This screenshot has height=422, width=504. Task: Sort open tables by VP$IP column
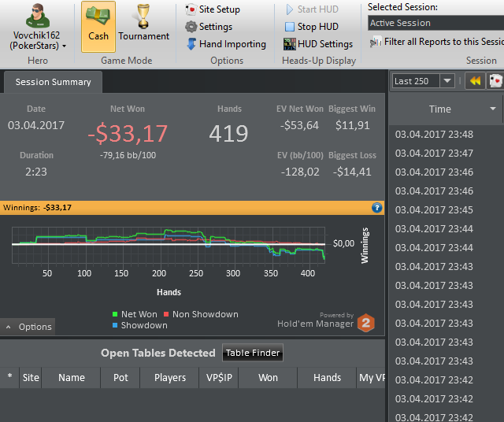[219, 377]
